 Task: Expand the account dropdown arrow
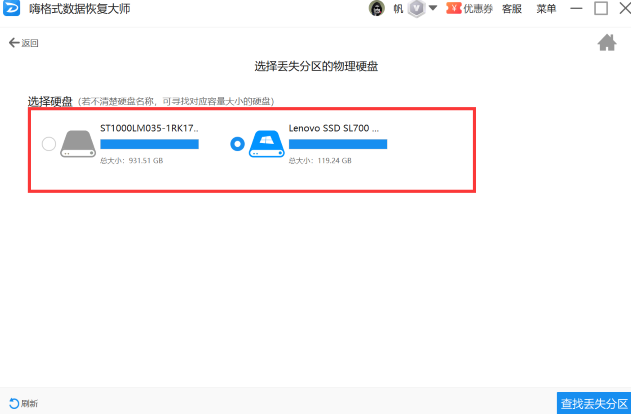pos(432,9)
